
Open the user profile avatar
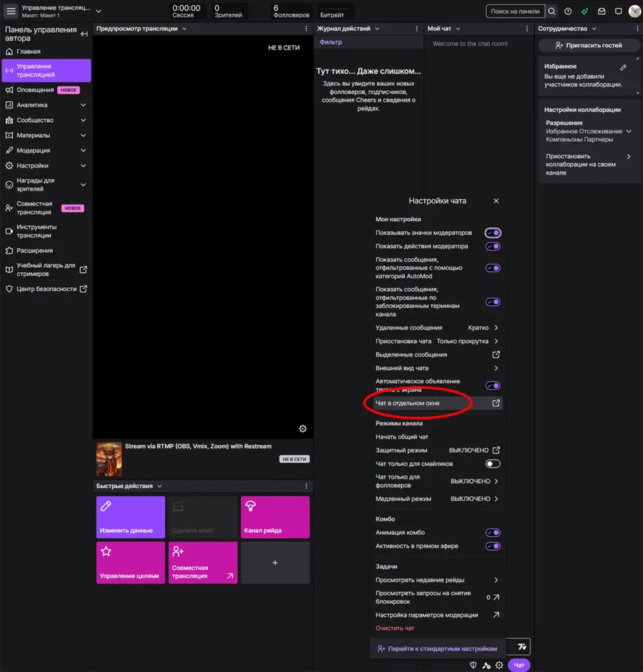click(x=634, y=11)
